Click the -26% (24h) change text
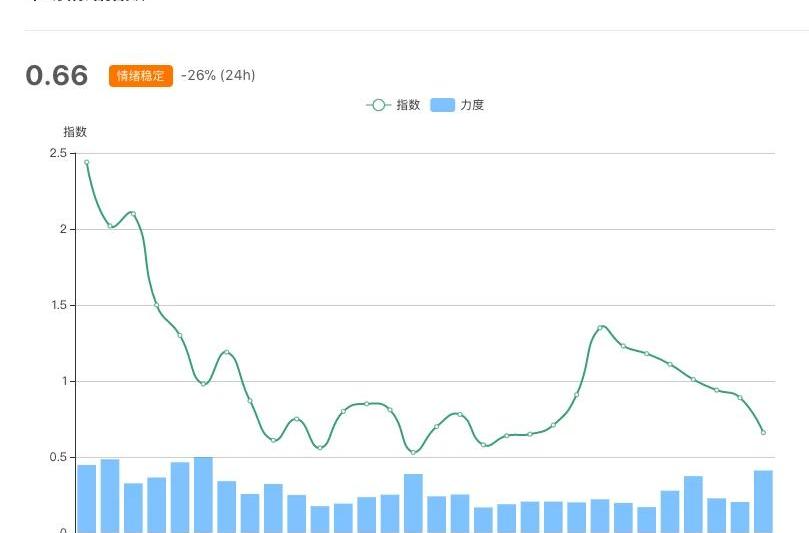 click(218, 75)
